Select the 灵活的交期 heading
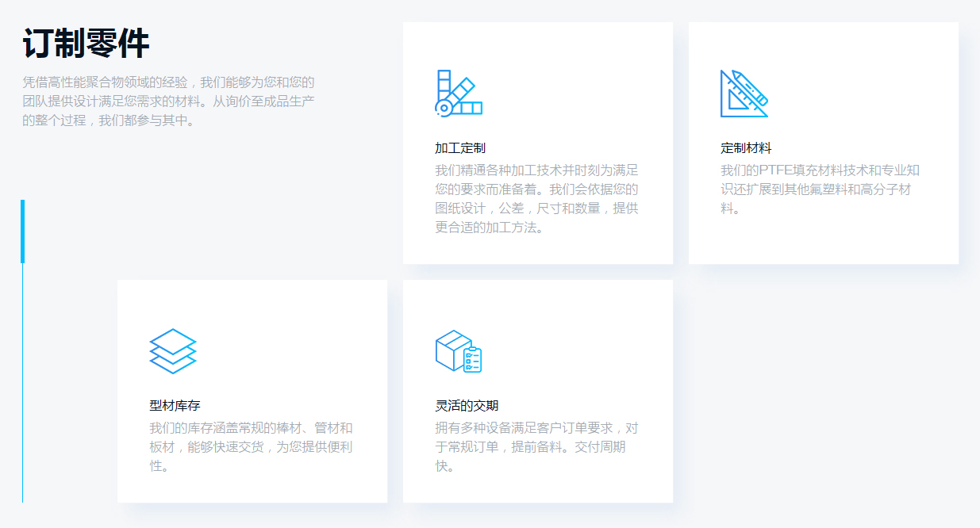980x528 pixels. coord(467,406)
